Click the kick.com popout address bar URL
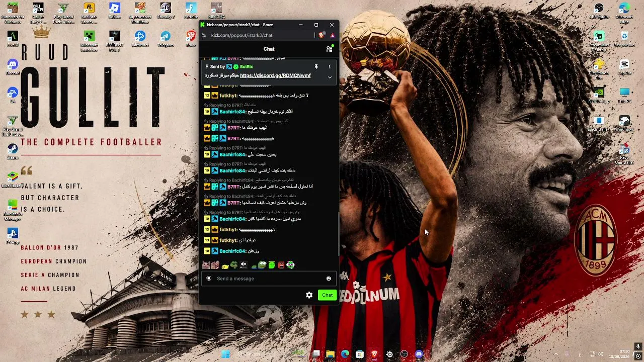This screenshot has width=644, height=362. coord(242,35)
